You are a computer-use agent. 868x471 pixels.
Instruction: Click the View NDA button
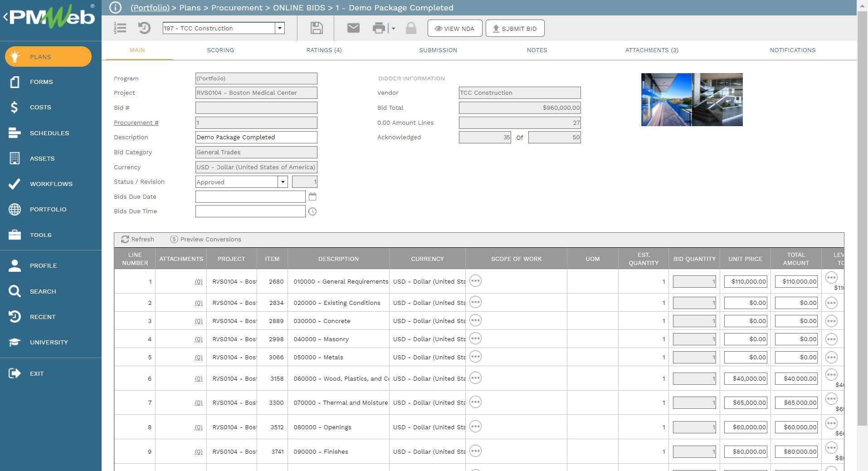(x=455, y=28)
